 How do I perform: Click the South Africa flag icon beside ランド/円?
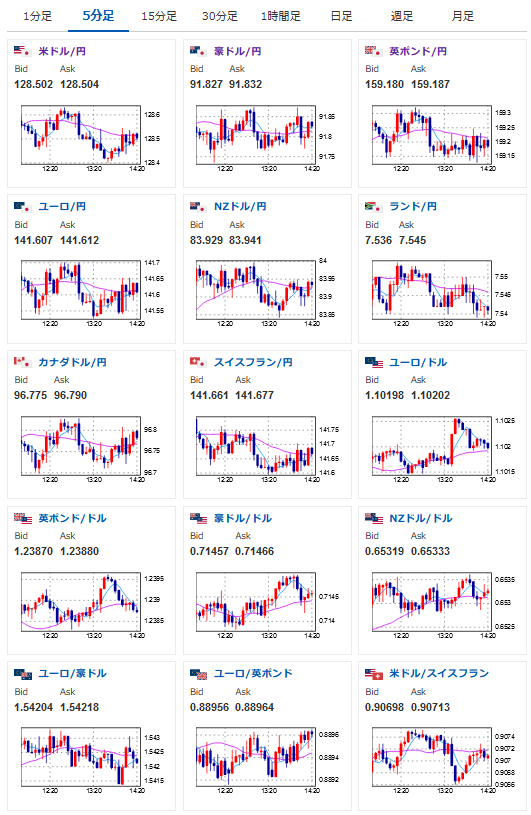pyautogui.click(x=374, y=207)
